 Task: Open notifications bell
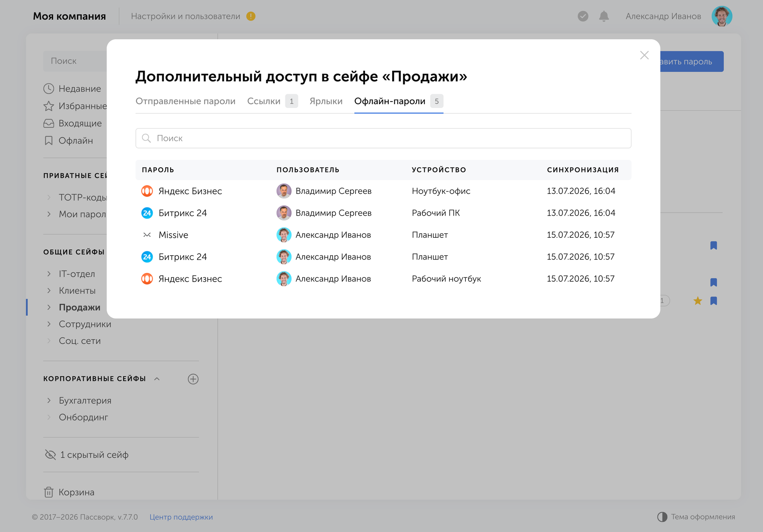[604, 16]
